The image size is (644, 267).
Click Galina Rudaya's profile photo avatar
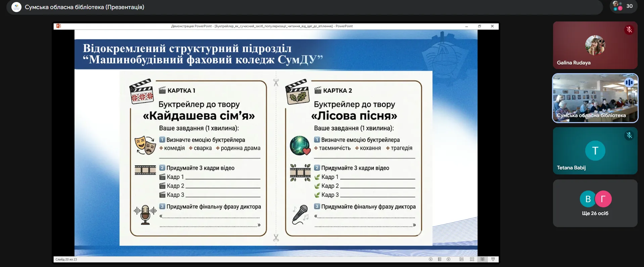click(595, 45)
